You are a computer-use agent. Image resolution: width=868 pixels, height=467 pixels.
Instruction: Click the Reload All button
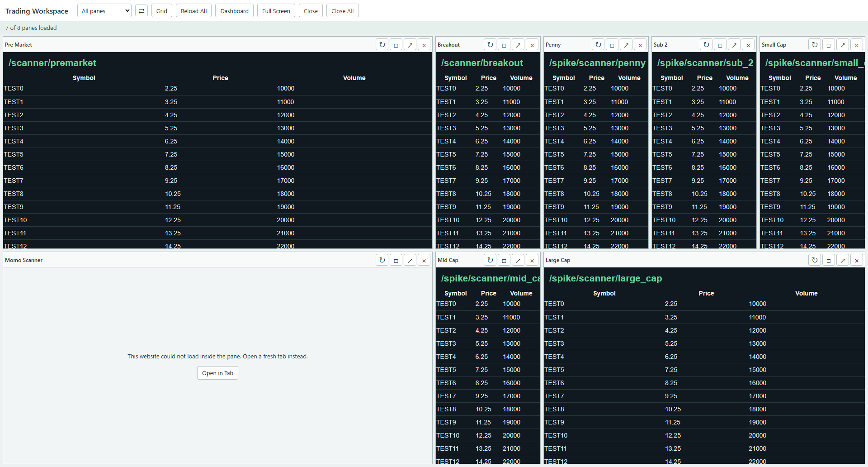193,11
